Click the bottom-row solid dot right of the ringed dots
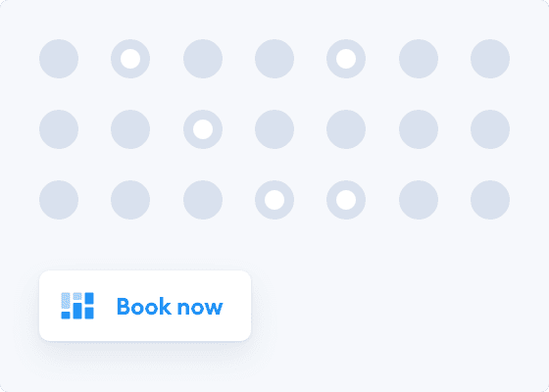This screenshot has height=392, width=549. click(419, 200)
